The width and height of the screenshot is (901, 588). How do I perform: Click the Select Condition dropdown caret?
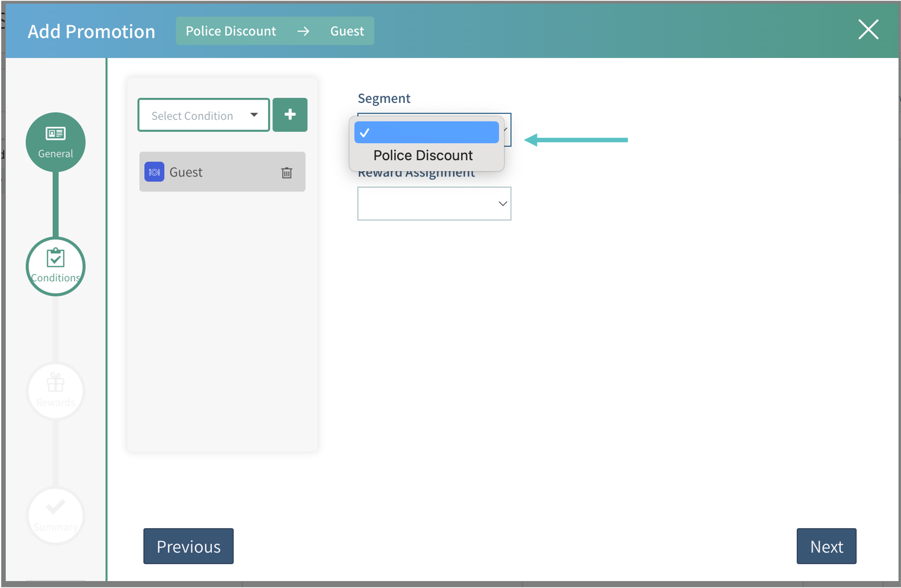tap(254, 115)
